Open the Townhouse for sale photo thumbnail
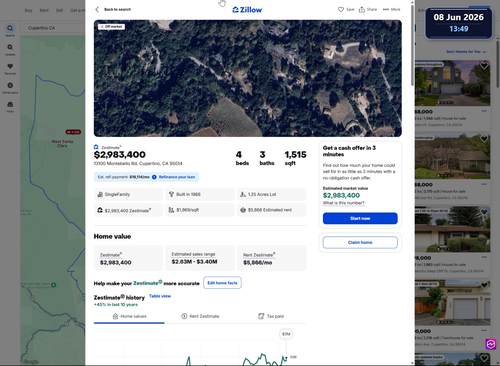500x366 pixels. [x=452, y=303]
